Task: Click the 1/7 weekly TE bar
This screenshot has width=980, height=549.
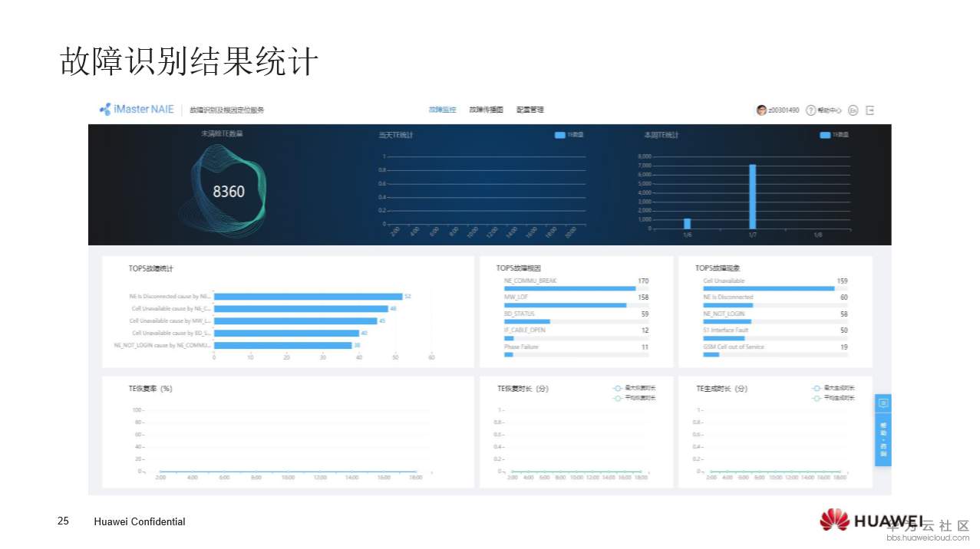Action: pos(753,196)
